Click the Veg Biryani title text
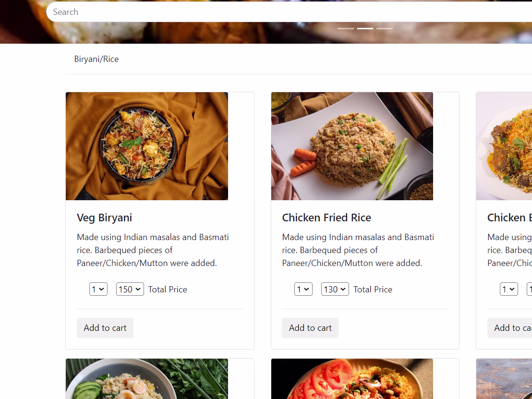532x399 pixels. pyautogui.click(x=104, y=218)
